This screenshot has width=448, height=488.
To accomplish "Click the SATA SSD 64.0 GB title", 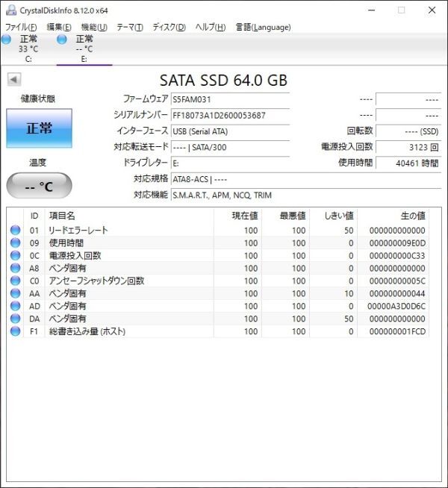I will (223, 81).
